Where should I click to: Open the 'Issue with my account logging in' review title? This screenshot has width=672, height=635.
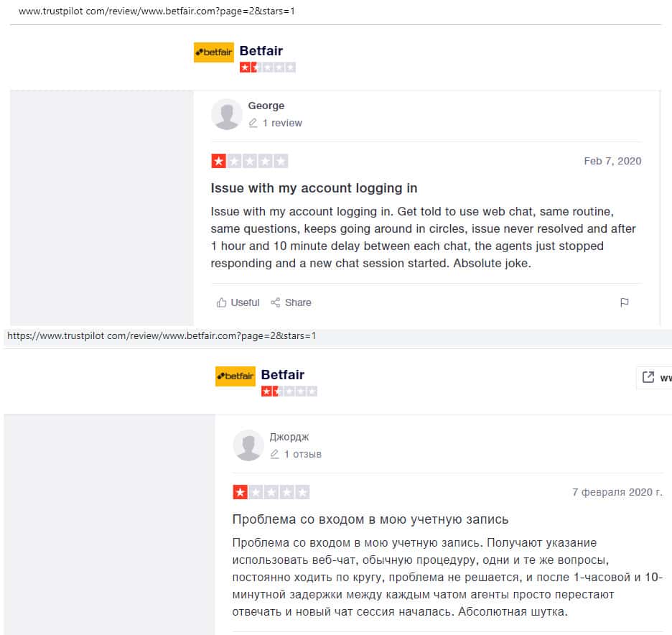point(314,188)
